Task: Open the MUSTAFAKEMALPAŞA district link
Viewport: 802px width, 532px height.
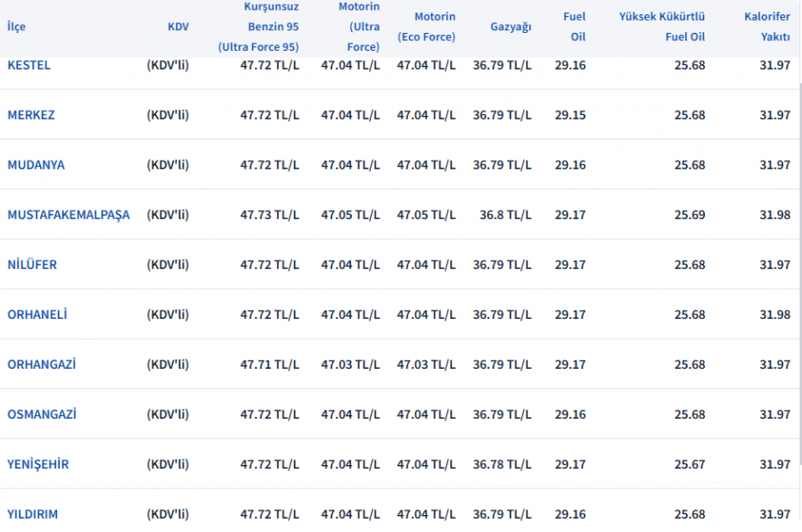Action: click(x=69, y=215)
